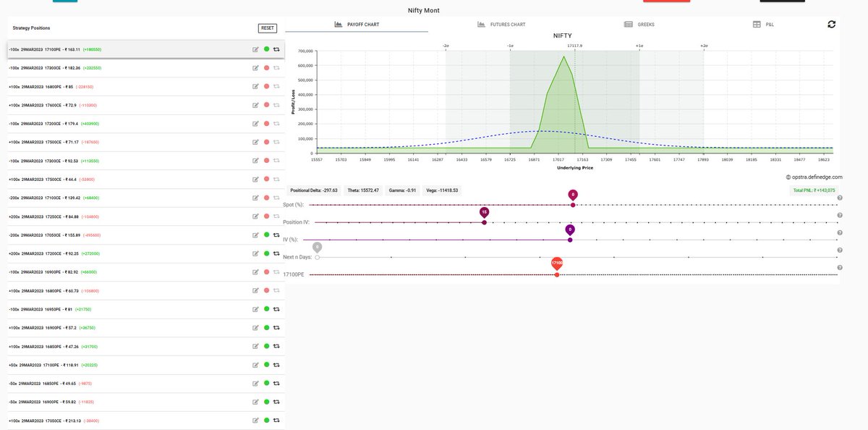Edit the 17050CE ₹213.13 position

pos(255,421)
